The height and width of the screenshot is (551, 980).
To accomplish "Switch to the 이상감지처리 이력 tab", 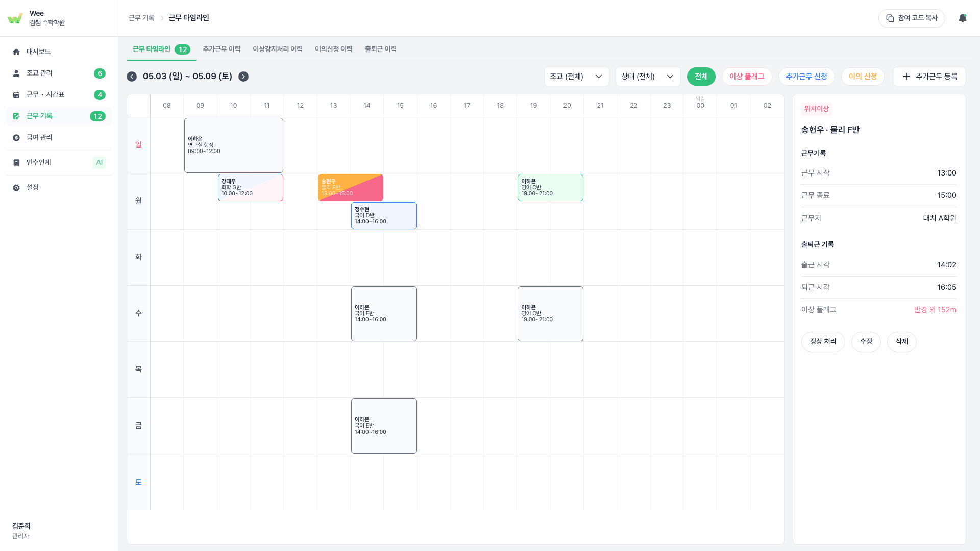I will point(278,49).
